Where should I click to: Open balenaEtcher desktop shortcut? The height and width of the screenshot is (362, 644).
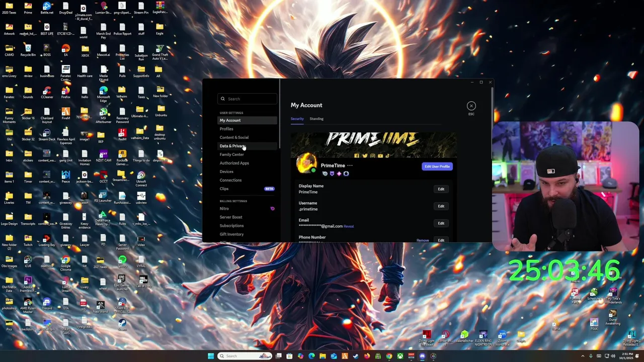[464, 336]
